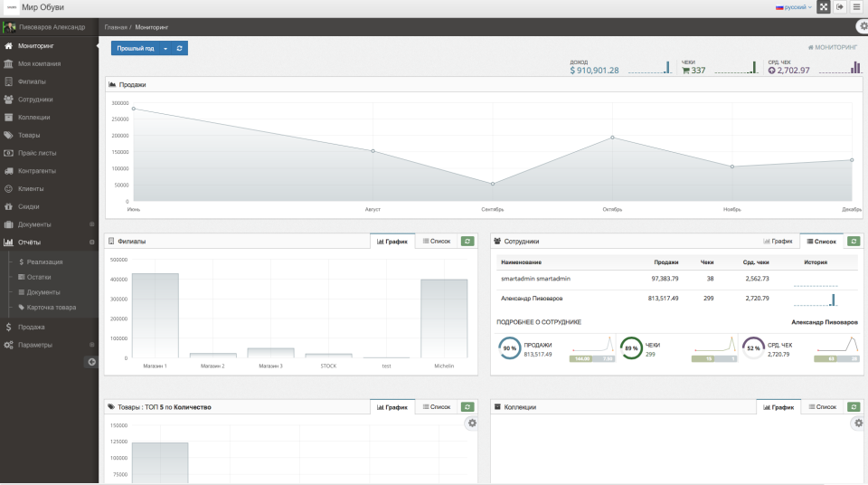The image size is (868, 485).
Task: Sort employees by Продажи column
Action: [x=666, y=262]
